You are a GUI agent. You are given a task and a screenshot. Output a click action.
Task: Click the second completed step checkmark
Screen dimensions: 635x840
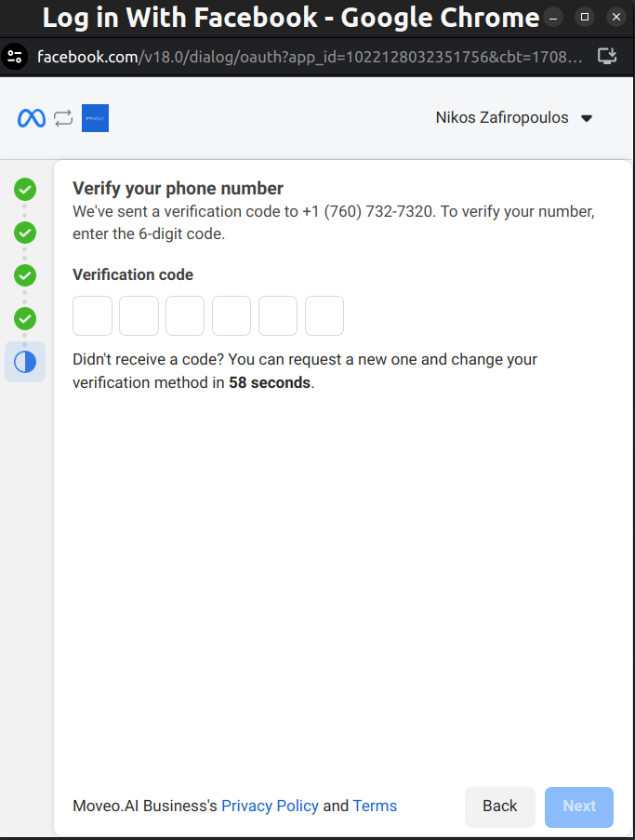25,233
